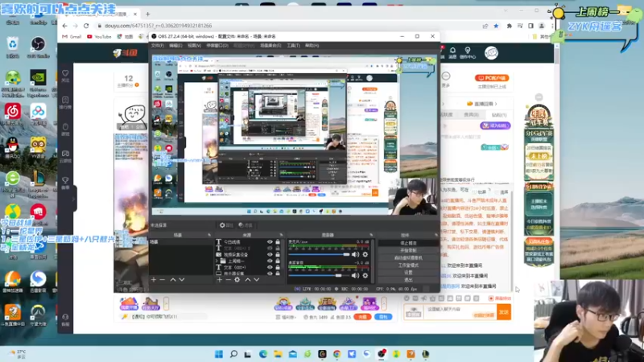Open OBS 编辑(E) menu

[x=175, y=46]
